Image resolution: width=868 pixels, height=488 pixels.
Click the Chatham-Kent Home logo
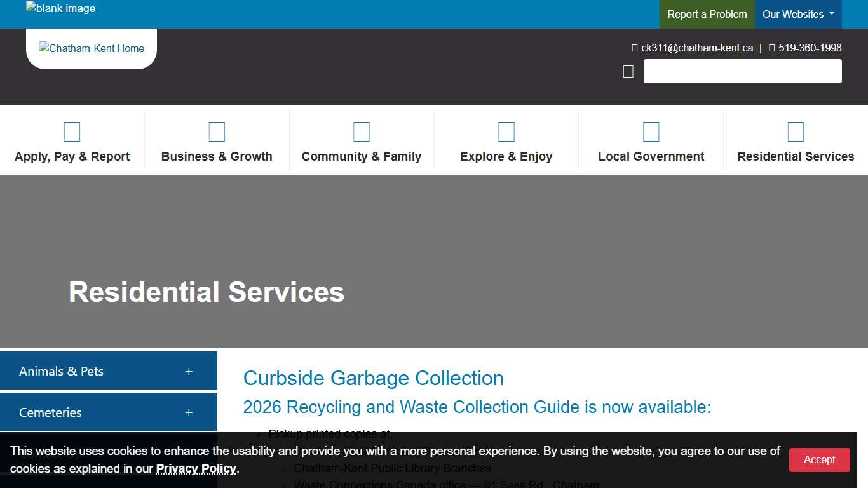click(x=91, y=48)
